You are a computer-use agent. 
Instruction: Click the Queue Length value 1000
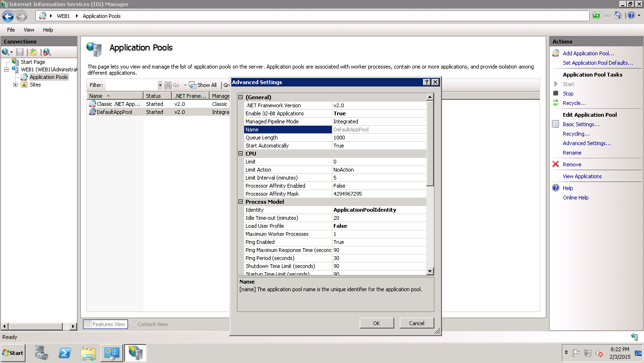tap(380, 138)
